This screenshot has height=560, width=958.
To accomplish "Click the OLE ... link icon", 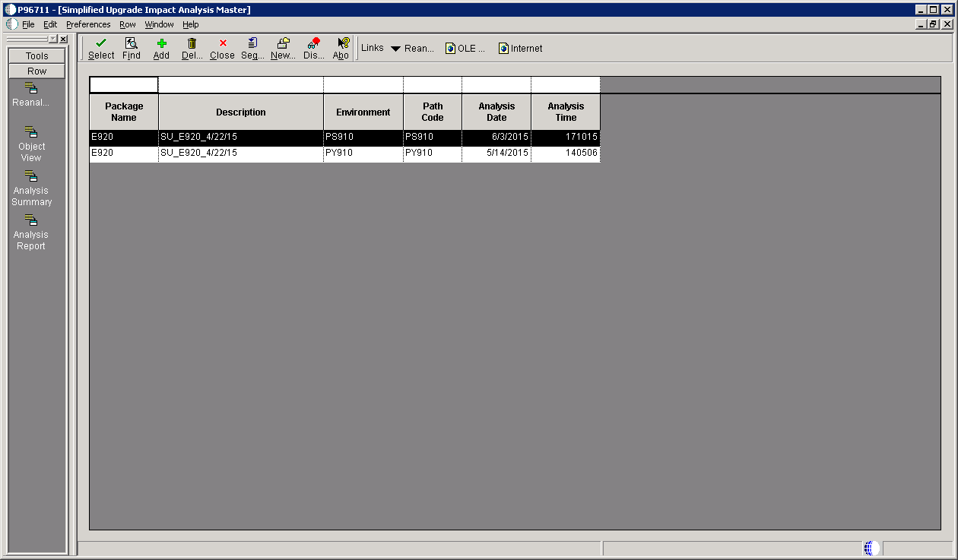I will click(451, 48).
